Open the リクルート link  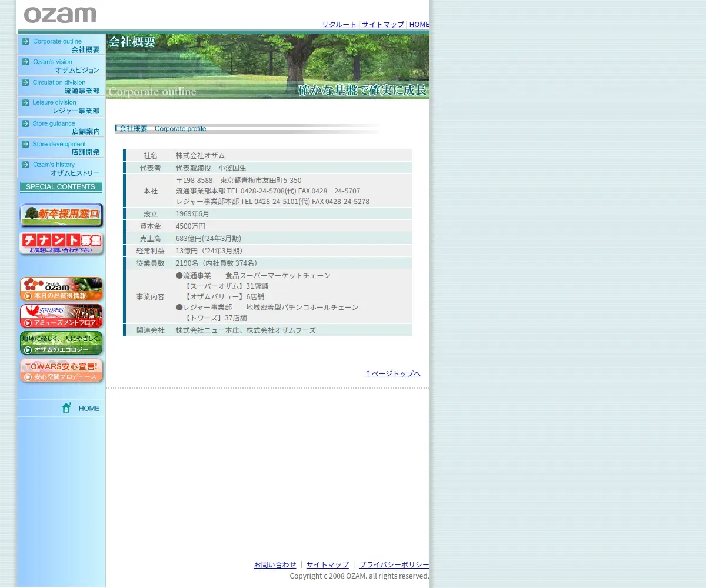pos(339,25)
